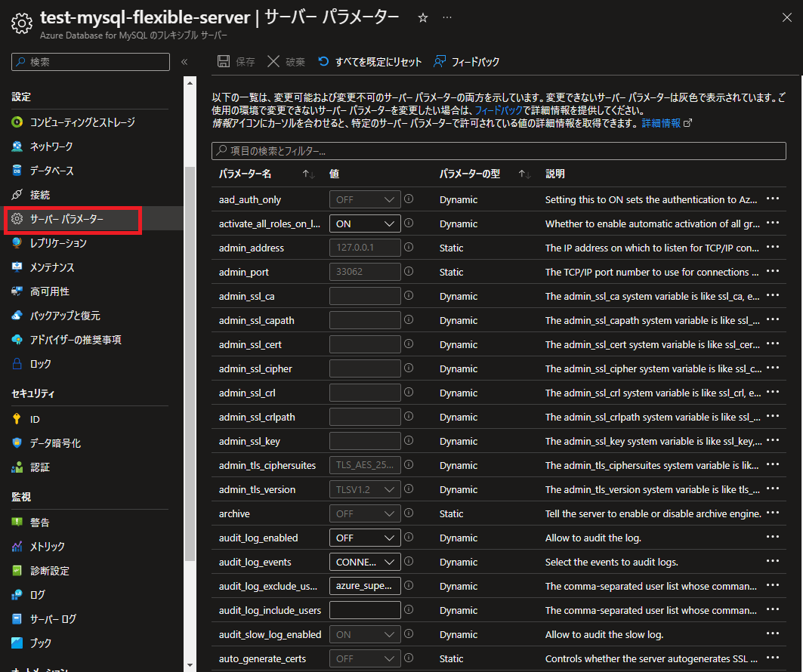
Task: Open the audit_log_enabled OFF dropdown
Action: [x=365, y=538]
